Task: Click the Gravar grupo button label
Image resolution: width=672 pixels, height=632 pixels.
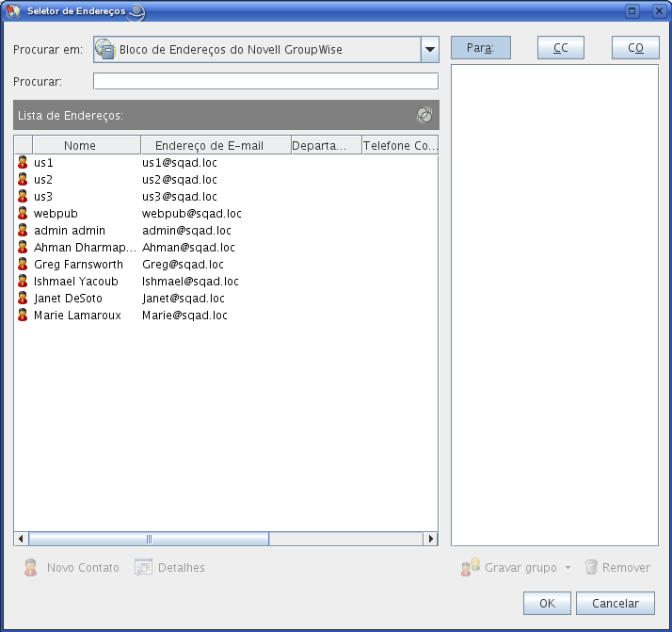Action: click(x=520, y=567)
